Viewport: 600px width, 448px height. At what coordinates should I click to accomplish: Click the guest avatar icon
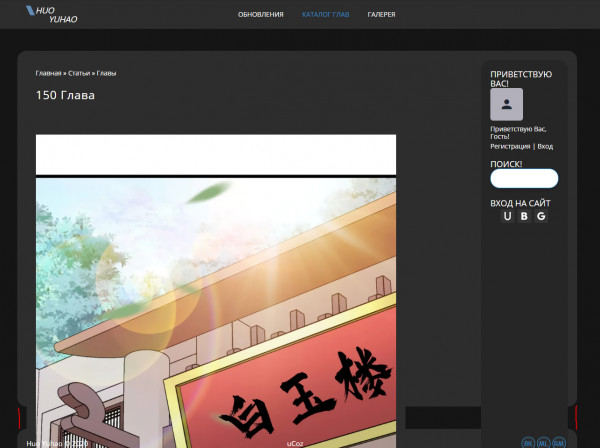coord(506,104)
